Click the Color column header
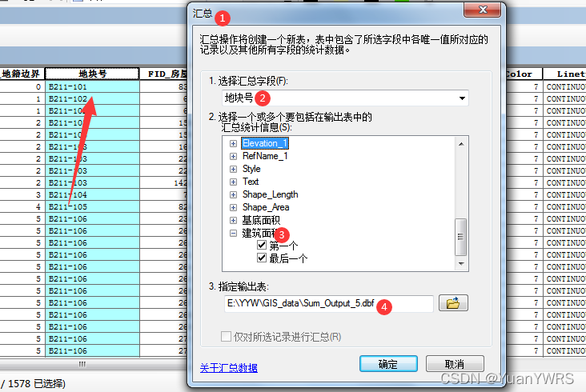Screen dimensions: 586x392 pyautogui.click(x=524, y=74)
